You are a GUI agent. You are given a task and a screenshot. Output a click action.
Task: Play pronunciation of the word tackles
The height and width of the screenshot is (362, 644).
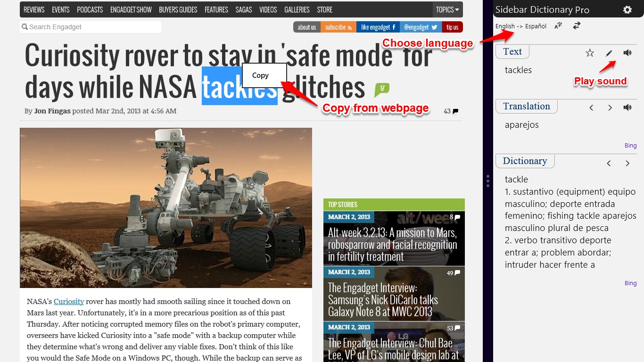click(627, 53)
